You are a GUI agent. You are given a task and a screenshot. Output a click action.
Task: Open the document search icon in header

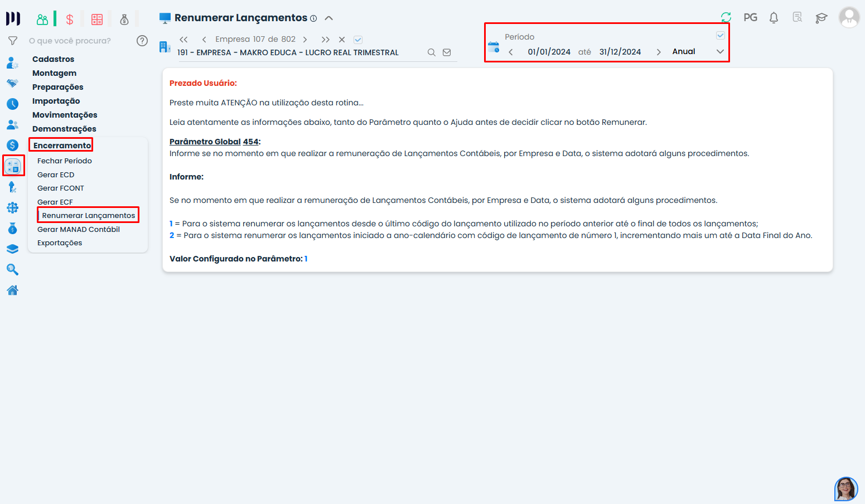pyautogui.click(x=798, y=17)
